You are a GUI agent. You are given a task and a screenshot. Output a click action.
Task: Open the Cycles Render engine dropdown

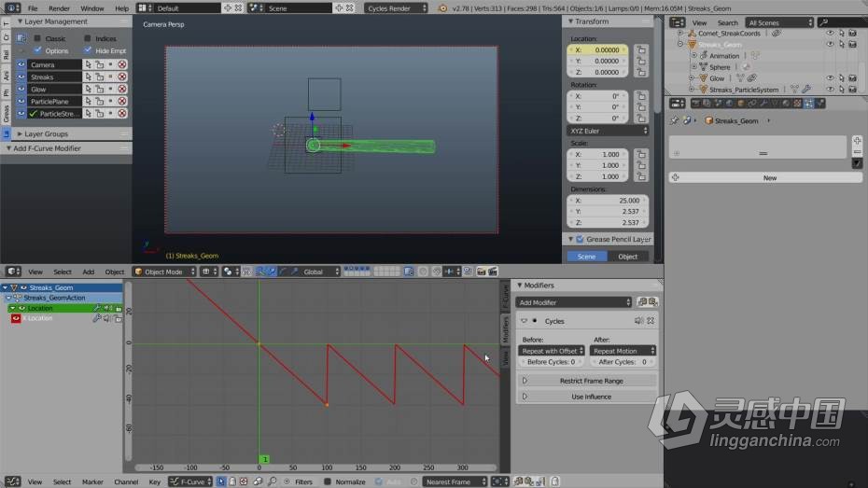[397, 8]
